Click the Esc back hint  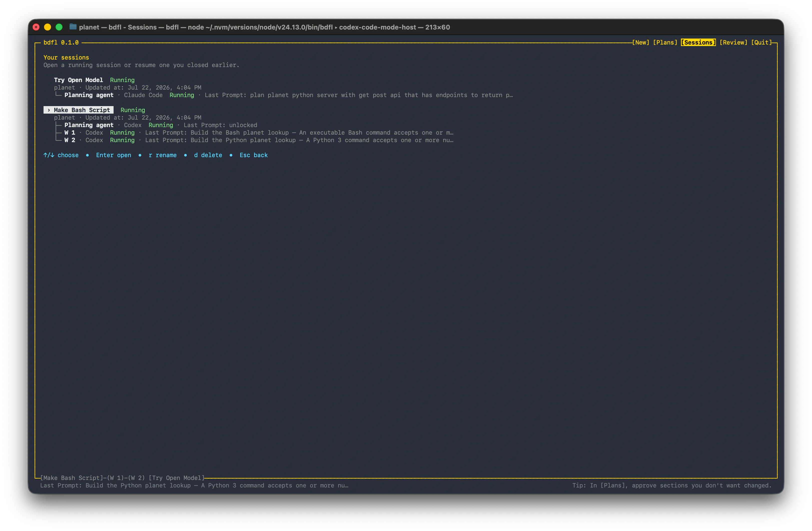click(x=253, y=155)
